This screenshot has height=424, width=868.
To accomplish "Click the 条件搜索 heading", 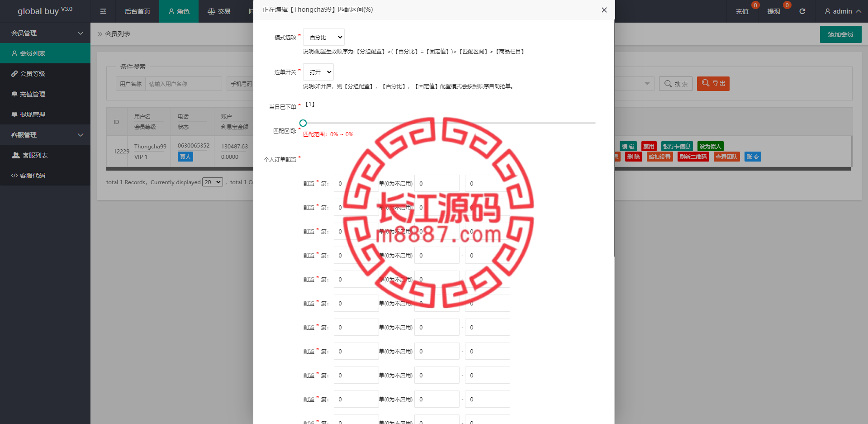I will pos(133,67).
